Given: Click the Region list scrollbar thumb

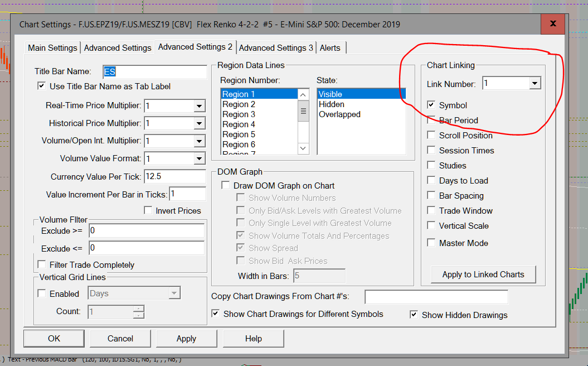Looking at the screenshot, I should [303, 110].
